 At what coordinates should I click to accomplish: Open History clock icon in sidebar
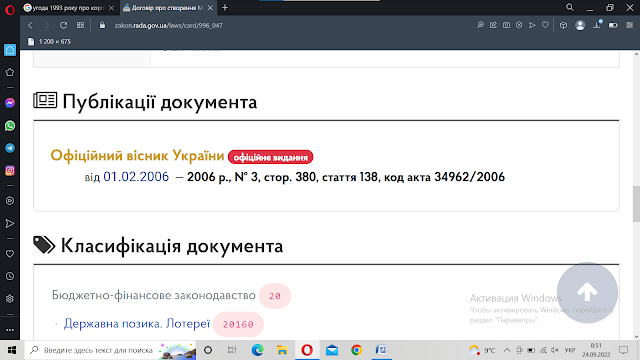point(10,276)
